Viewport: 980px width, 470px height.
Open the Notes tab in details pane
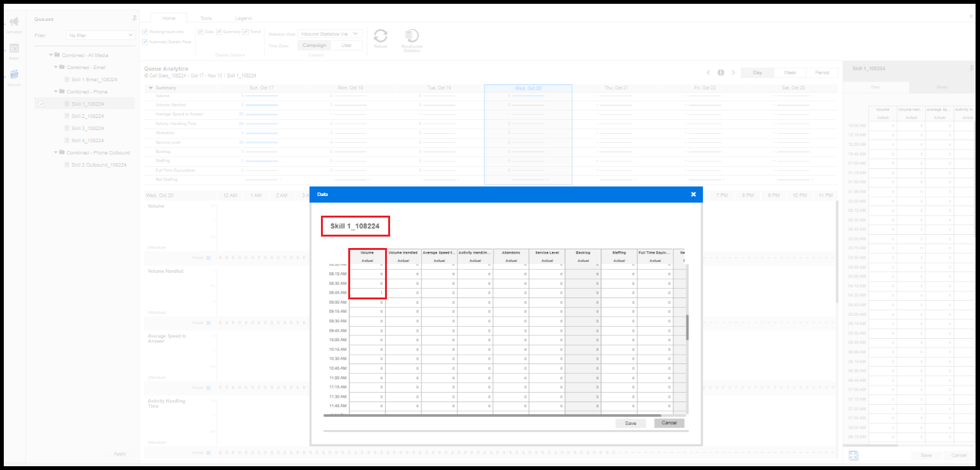[941, 87]
